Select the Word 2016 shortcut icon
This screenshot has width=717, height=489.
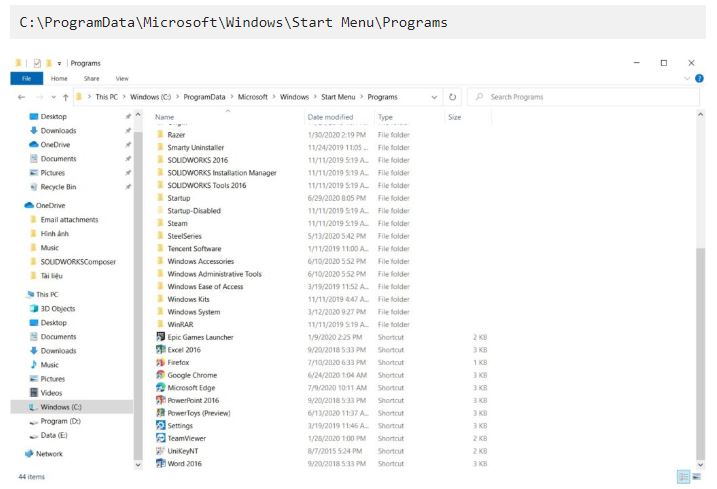pos(161,463)
